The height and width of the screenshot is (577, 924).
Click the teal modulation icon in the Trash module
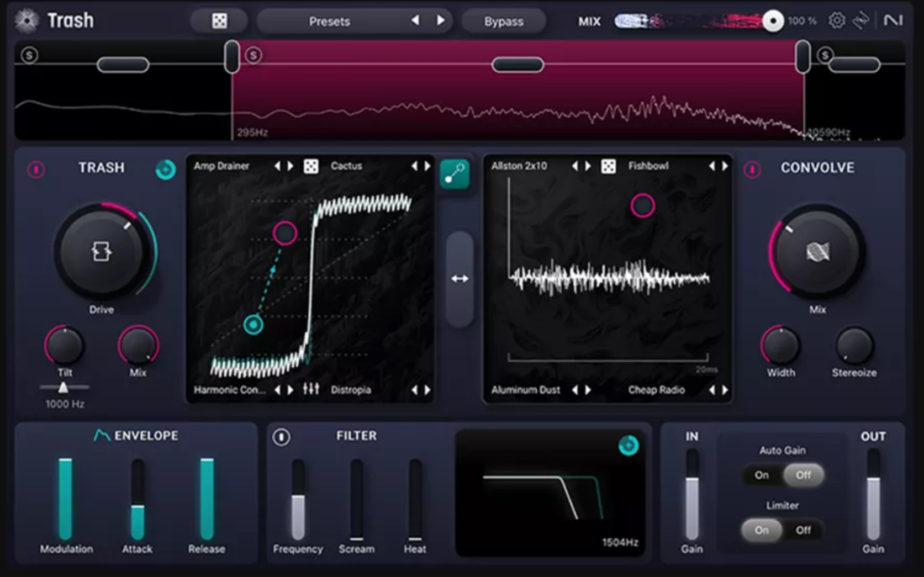(x=165, y=170)
